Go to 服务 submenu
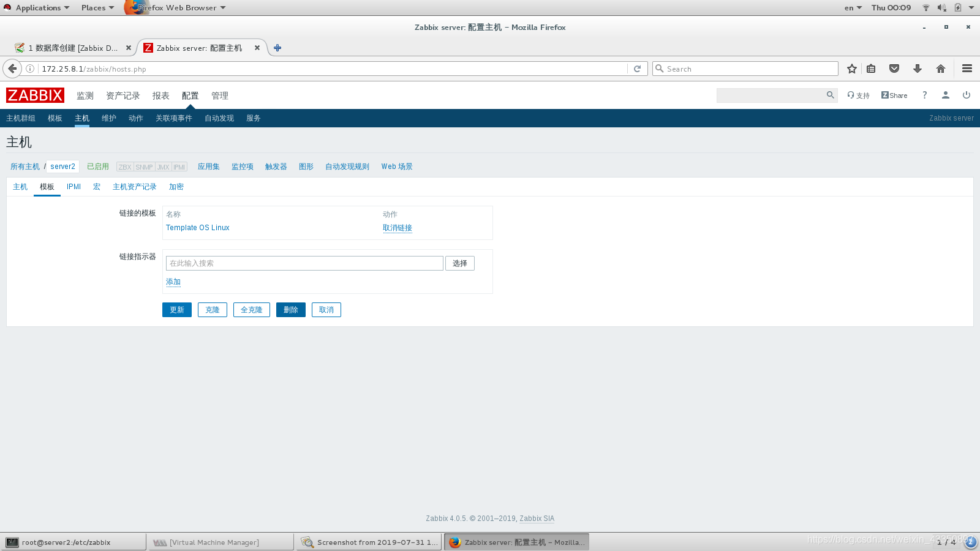 coord(254,118)
